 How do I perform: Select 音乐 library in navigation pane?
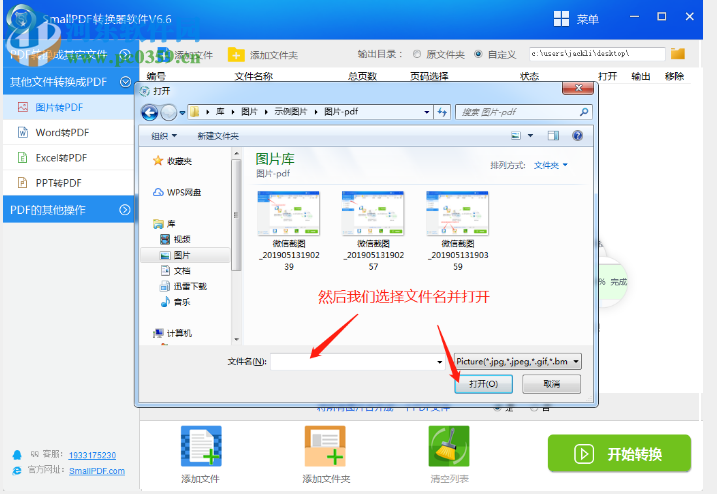176,302
